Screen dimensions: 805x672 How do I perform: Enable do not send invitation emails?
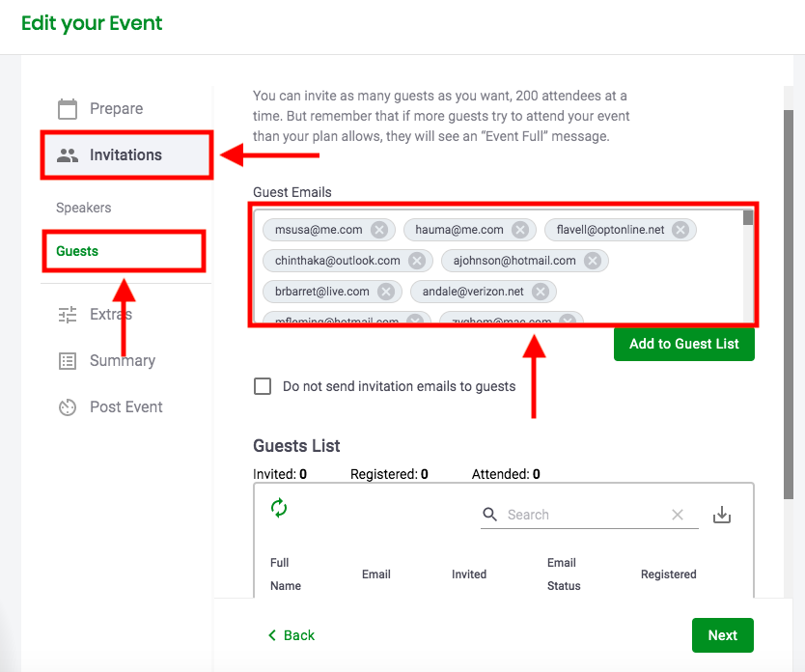[263, 386]
